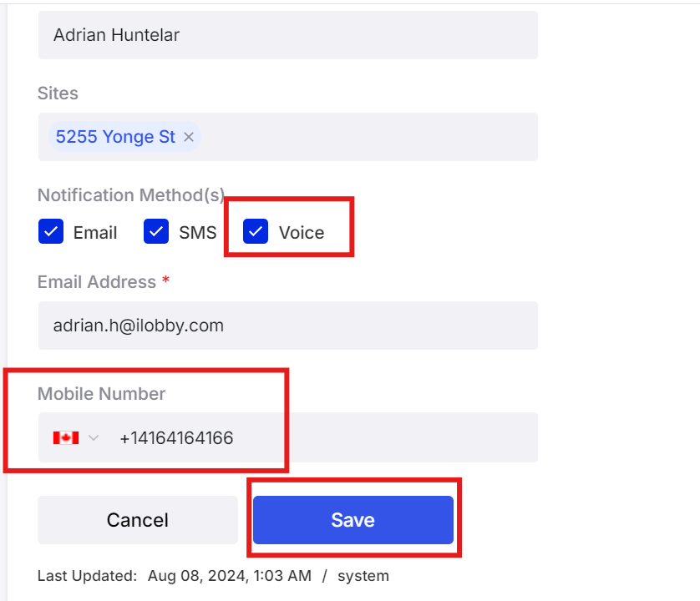The height and width of the screenshot is (601, 700).
Task: Expand the country code dropdown chevron
Action: click(x=94, y=437)
